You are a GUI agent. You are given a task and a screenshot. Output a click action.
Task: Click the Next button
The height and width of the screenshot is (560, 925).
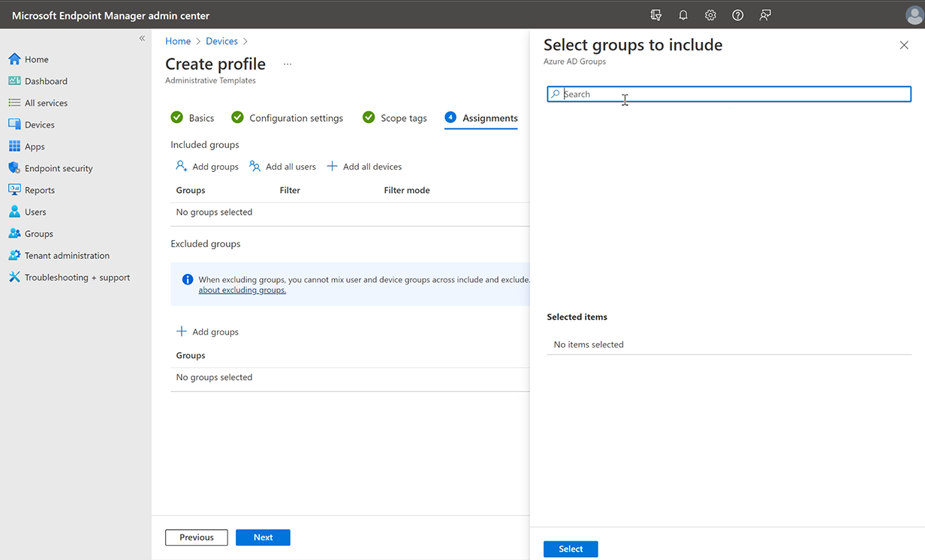[263, 537]
